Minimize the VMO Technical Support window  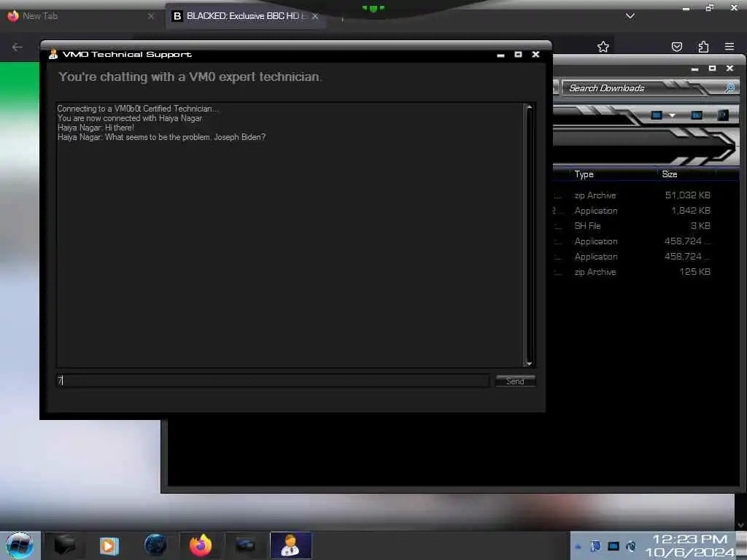(x=500, y=55)
